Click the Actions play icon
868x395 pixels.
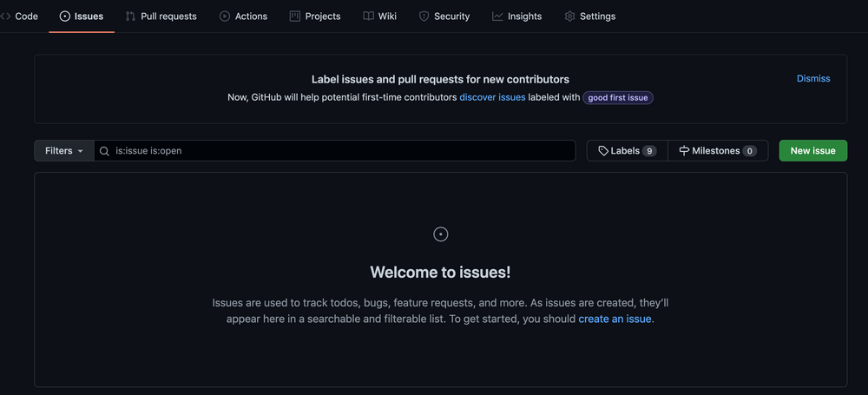tap(225, 16)
